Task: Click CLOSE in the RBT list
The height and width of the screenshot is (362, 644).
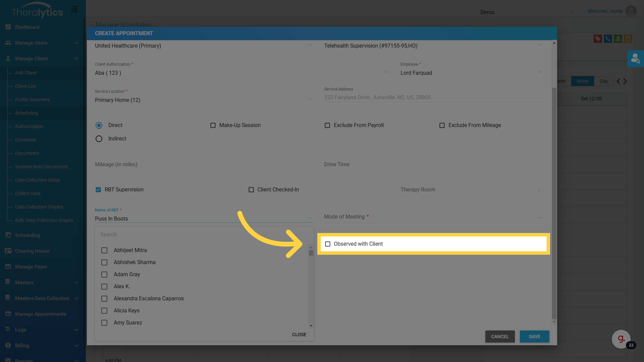Action: (299, 335)
